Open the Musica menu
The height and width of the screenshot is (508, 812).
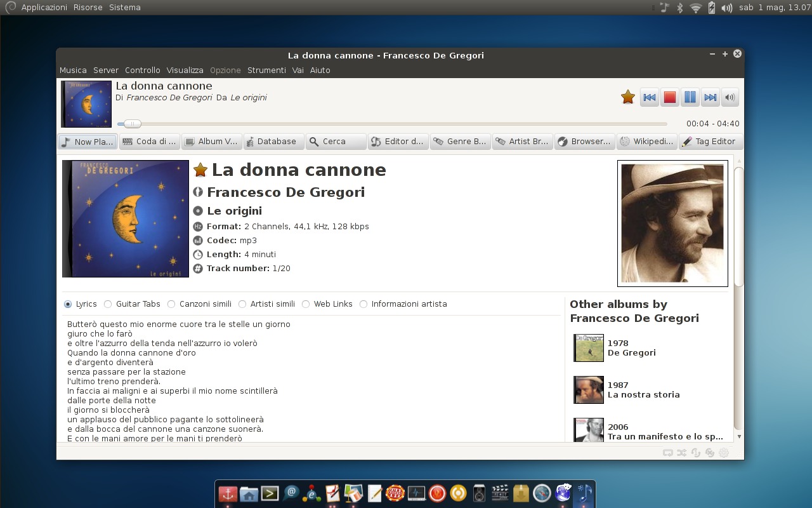point(73,70)
